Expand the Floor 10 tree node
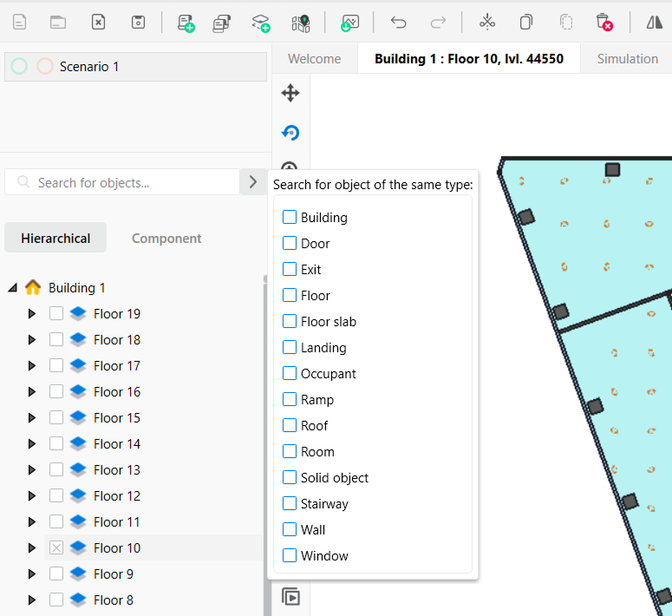 pos(32,547)
